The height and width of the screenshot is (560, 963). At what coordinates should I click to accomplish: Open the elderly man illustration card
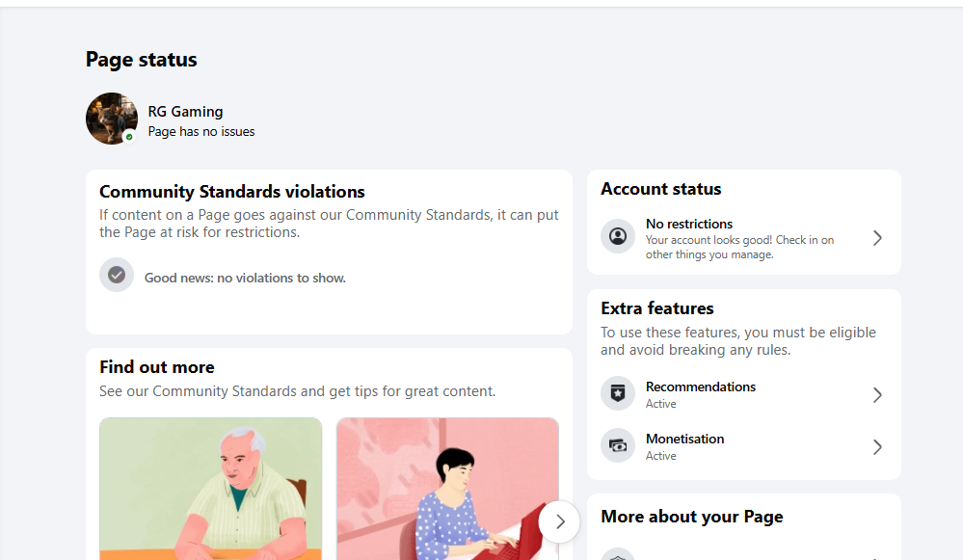coord(211,489)
